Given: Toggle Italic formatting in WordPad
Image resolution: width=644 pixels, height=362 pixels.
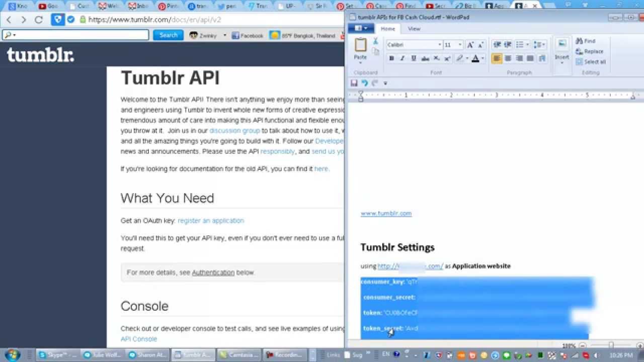Looking at the screenshot, I should [x=402, y=58].
